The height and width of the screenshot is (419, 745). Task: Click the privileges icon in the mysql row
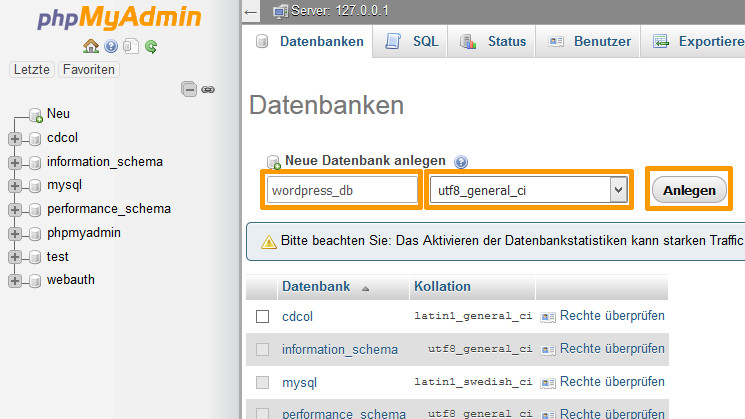tap(548, 383)
